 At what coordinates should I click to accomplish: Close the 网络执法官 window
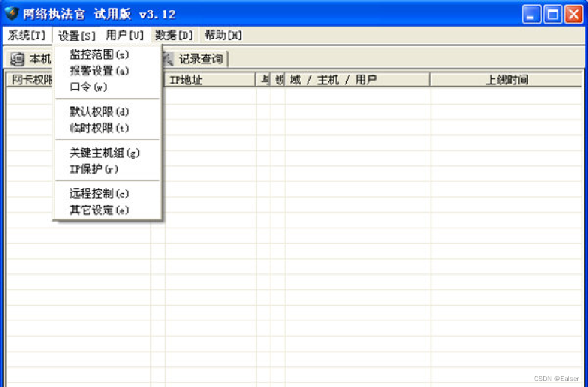(574, 14)
